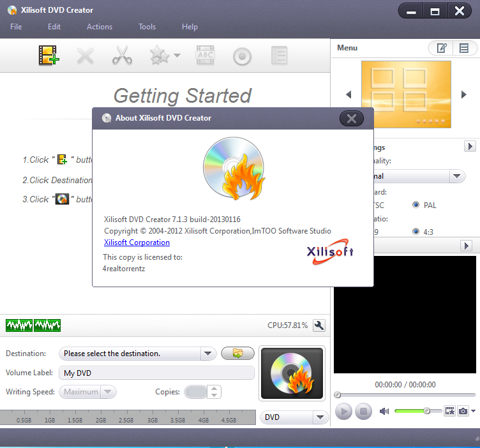Open the video quality dropdown arrow
Viewport: 480px width, 448px height.
(456, 176)
